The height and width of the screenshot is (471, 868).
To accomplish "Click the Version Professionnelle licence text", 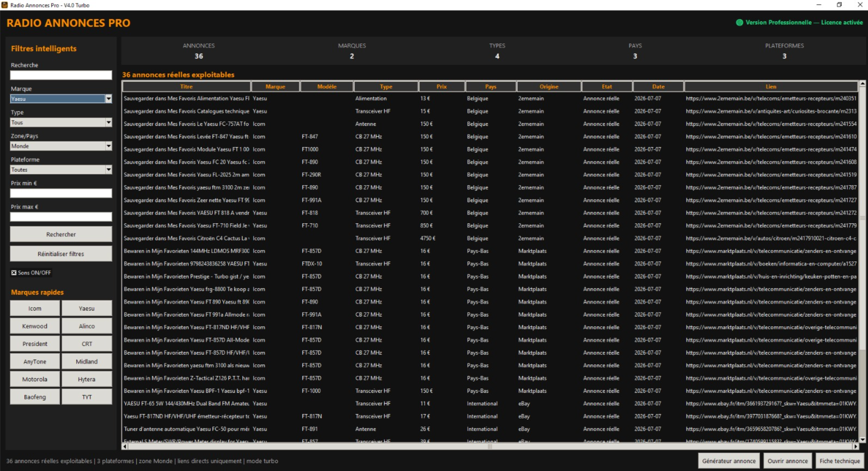I will (x=804, y=23).
